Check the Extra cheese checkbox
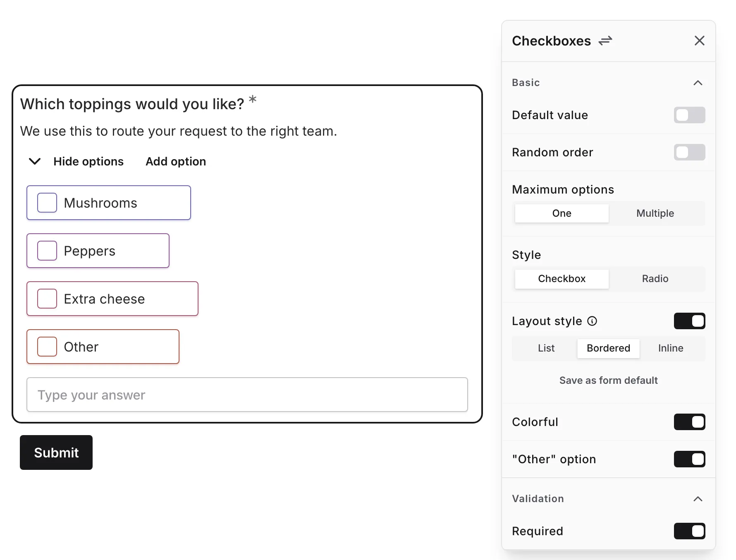 tap(47, 299)
